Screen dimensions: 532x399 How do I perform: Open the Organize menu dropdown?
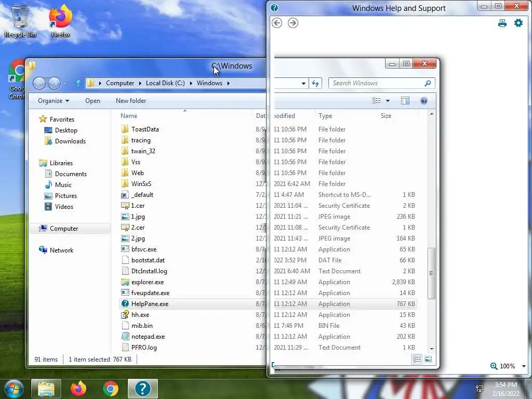54,101
